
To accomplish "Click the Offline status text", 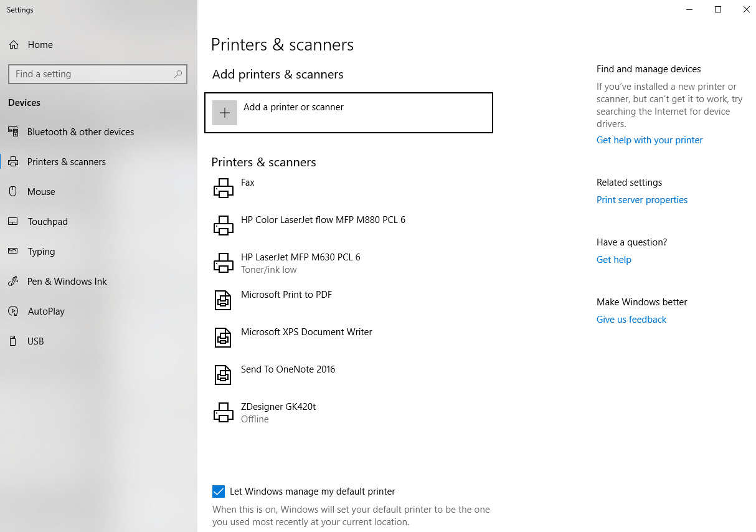I will coord(255,419).
